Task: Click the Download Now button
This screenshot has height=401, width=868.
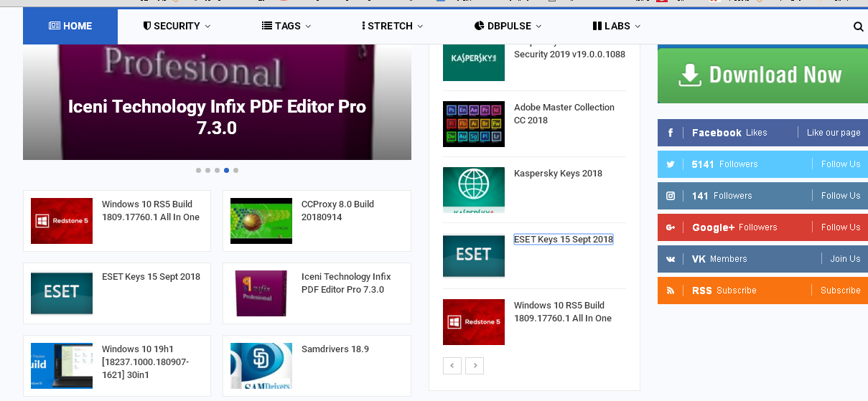Action: tap(762, 75)
